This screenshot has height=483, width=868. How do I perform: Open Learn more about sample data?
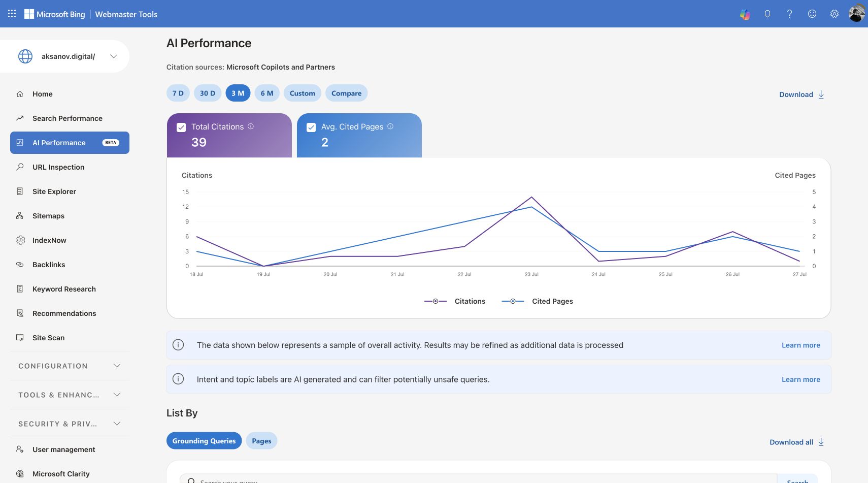(801, 345)
